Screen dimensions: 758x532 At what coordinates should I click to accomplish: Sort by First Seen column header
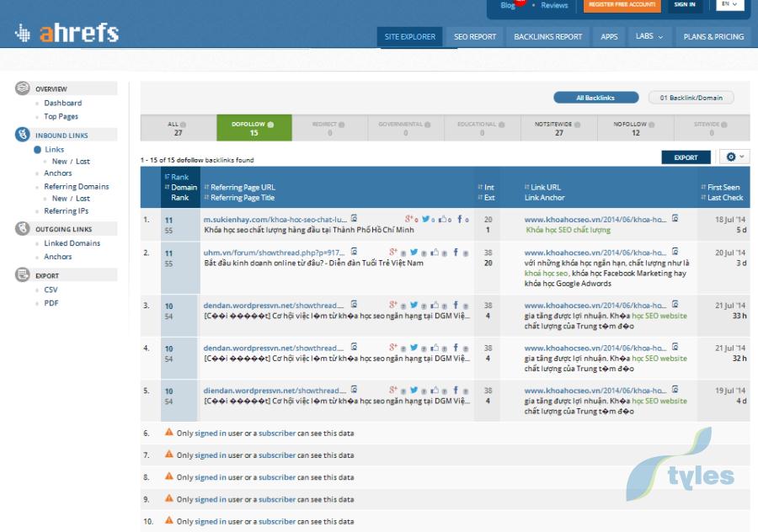(x=721, y=188)
